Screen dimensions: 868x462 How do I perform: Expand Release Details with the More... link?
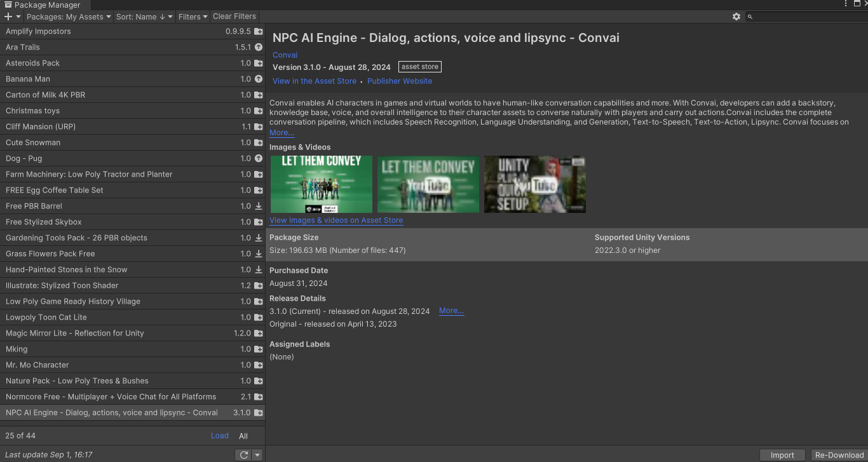point(451,311)
